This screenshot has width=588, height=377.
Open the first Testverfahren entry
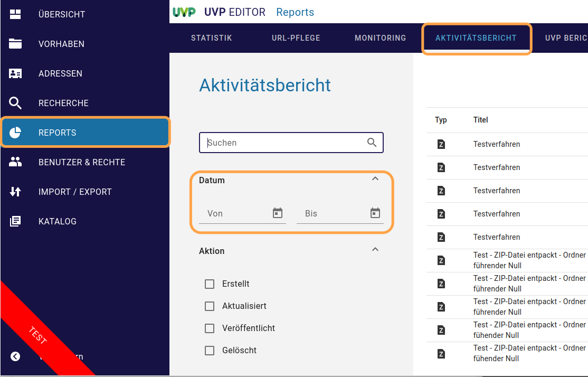point(496,144)
